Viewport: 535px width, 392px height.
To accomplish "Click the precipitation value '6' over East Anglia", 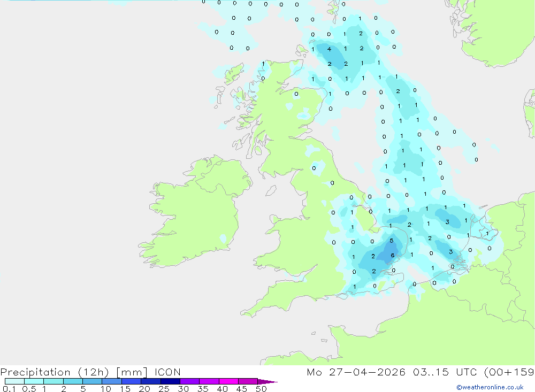I will pos(393,255).
